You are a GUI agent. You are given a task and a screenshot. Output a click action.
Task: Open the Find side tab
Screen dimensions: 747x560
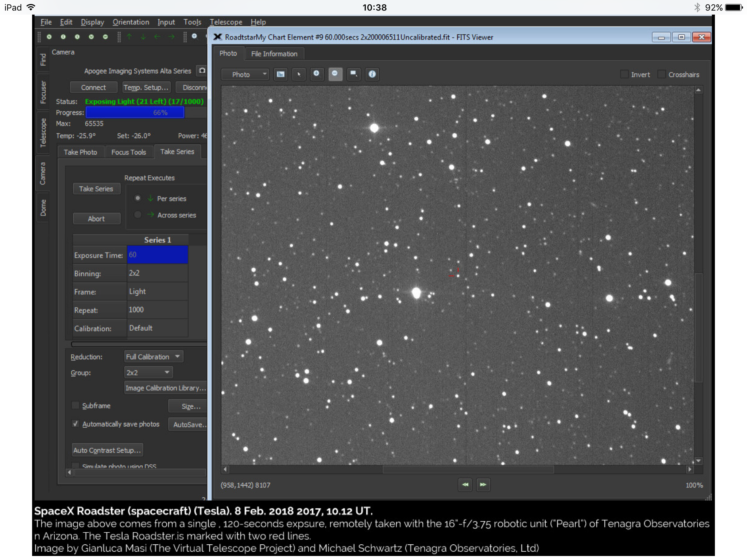43,59
